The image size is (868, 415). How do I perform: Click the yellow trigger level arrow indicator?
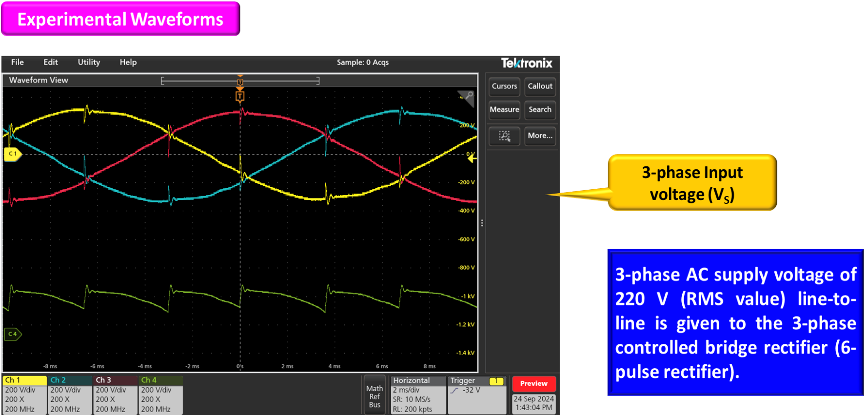tap(472, 158)
